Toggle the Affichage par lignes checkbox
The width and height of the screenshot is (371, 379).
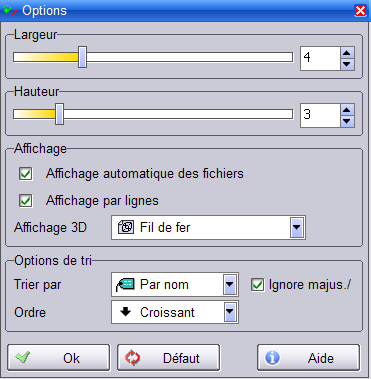click(x=26, y=201)
